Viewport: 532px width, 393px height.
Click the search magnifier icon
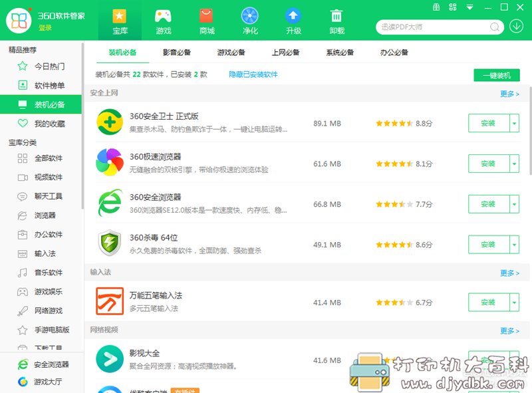point(495,27)
